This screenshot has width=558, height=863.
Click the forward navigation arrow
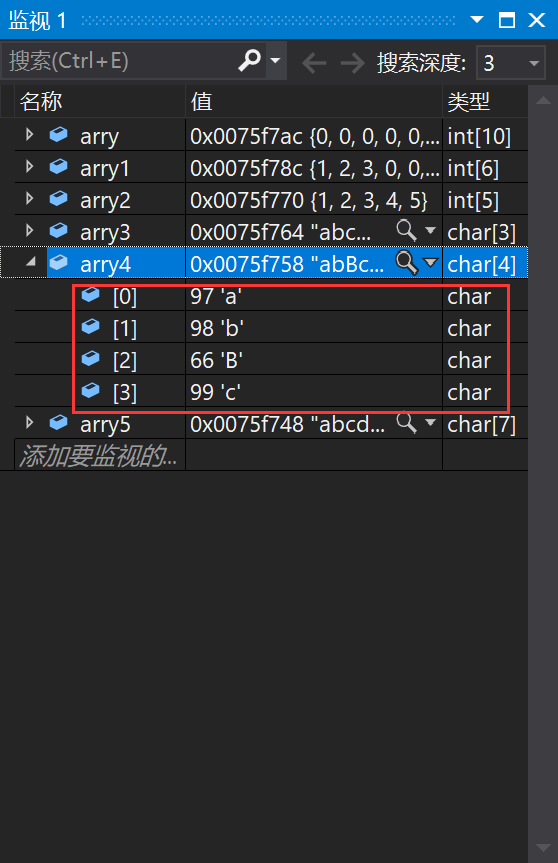[352, 63]
